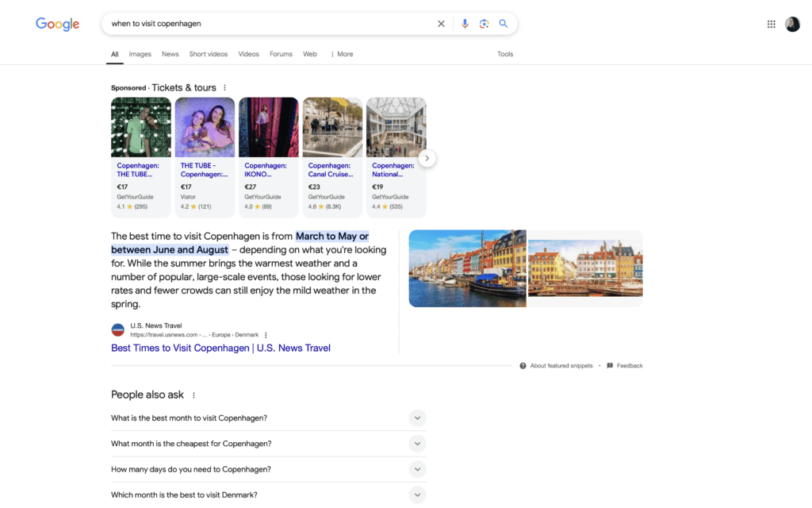Viewport: 812px width, 508px height.
Task: Click the travel.usnews.com URL breadcrumb
Action: [194, 335]
